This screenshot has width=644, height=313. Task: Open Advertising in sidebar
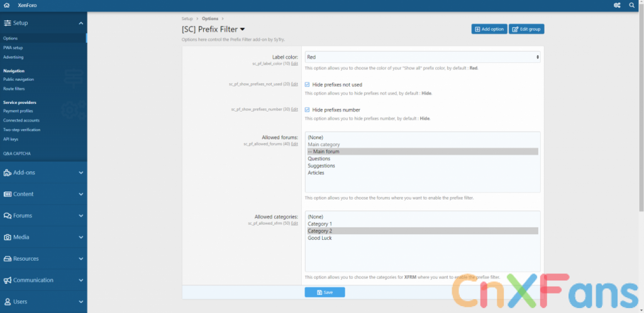(x=13, y=57)
